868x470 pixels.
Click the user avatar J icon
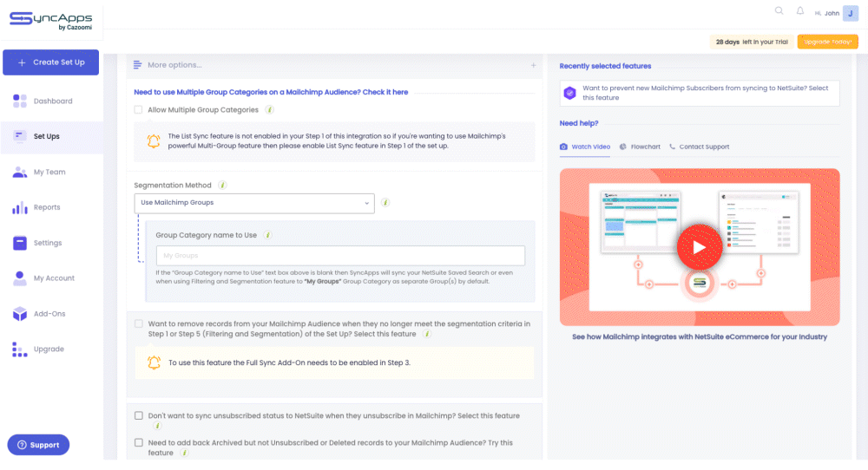click(x=851, y=13)
